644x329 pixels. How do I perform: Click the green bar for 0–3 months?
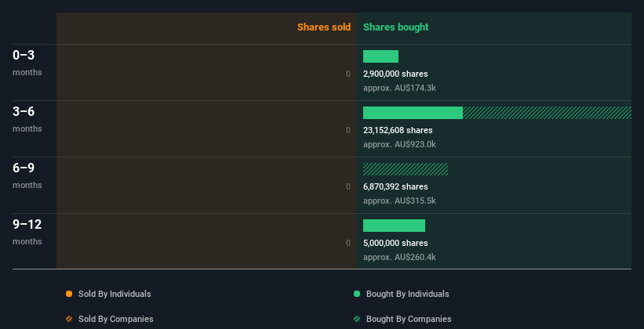[380, 56]
